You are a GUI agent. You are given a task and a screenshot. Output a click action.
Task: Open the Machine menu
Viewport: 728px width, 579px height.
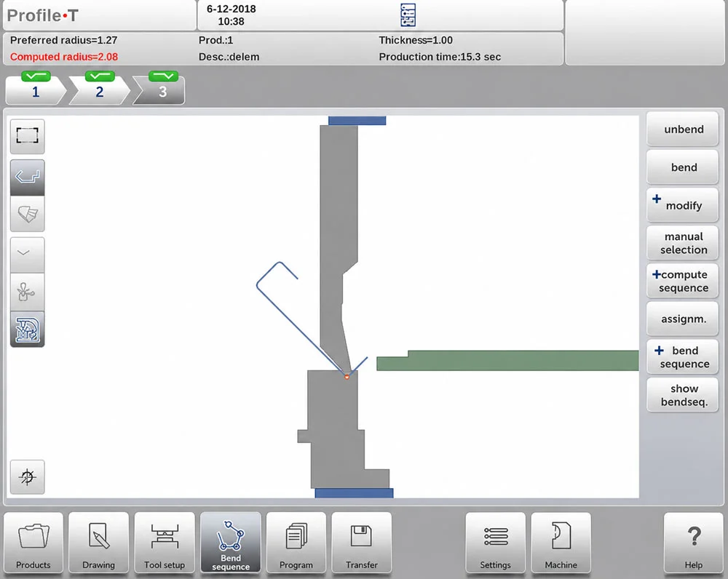[561, 543]
